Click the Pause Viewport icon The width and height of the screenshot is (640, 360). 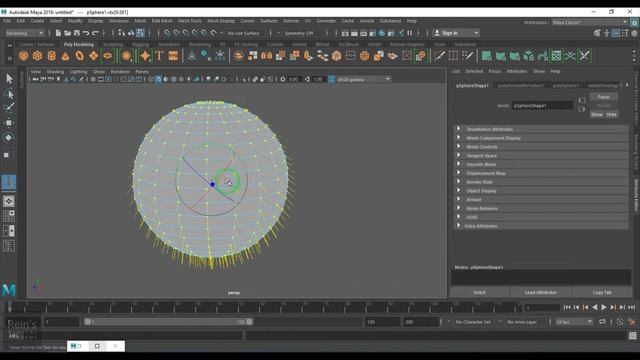409,33
